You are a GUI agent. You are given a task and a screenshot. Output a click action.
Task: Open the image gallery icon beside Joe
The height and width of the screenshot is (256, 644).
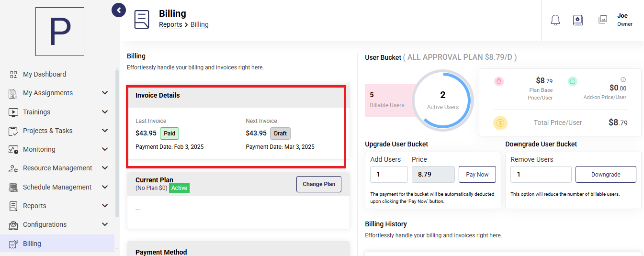point(603,20)
